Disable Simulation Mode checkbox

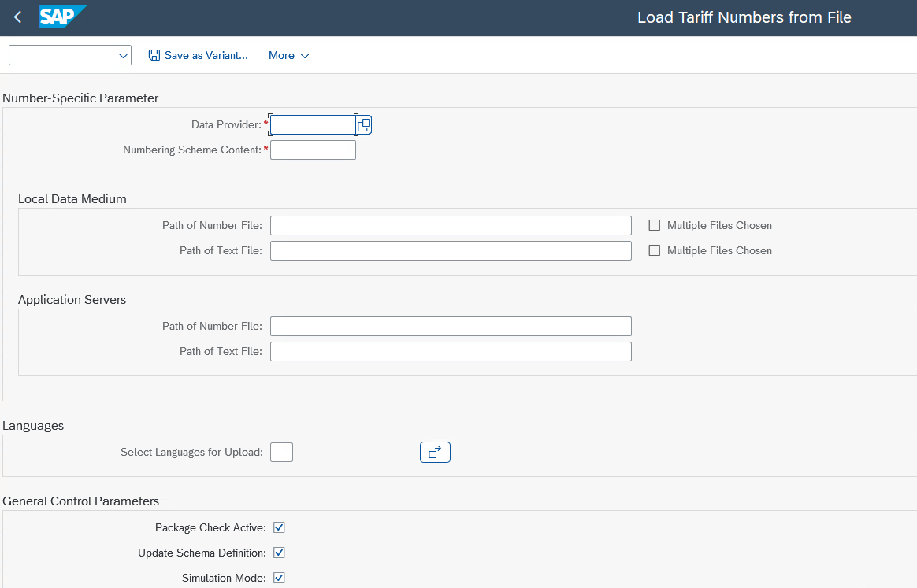coord(279,579)
